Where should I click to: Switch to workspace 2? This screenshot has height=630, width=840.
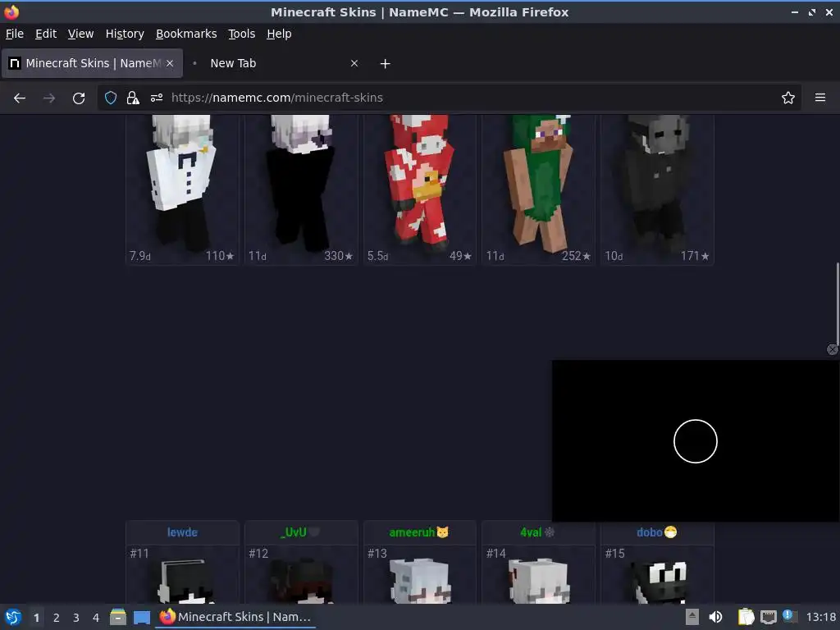coord(57,618)
